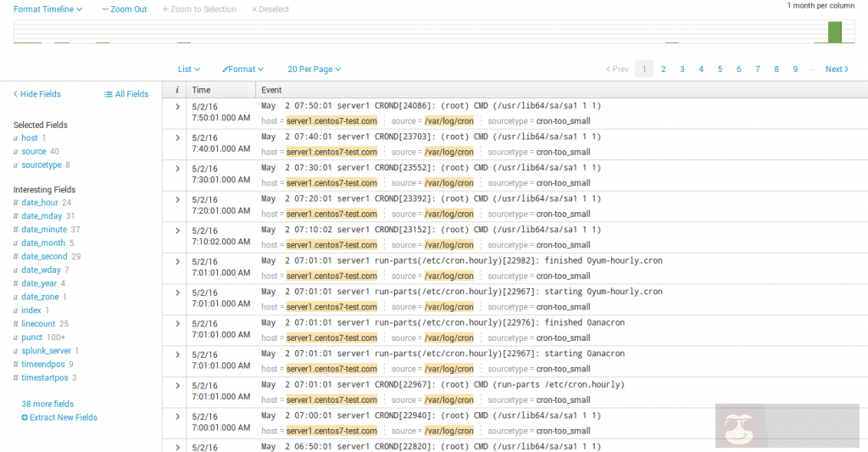Image resolution: width=868 pixels, height=452 pixels.
Task: Go to results page 5
Action: [720, 70]
